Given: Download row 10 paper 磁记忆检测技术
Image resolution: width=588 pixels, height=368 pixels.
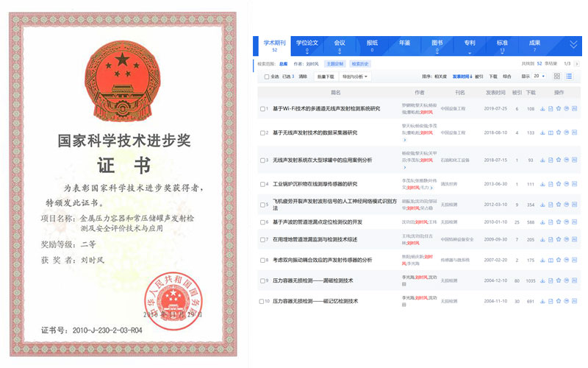Looking at the screenshot, I should tap(542, 301).
